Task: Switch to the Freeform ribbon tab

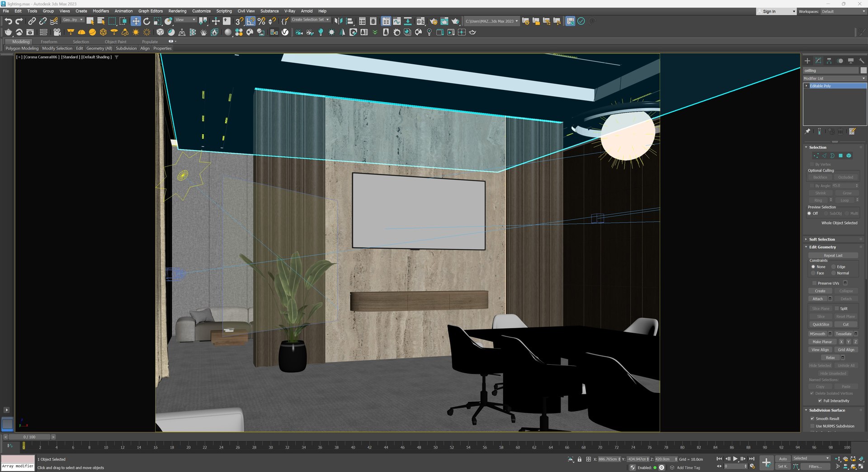Action: [49, 42]
